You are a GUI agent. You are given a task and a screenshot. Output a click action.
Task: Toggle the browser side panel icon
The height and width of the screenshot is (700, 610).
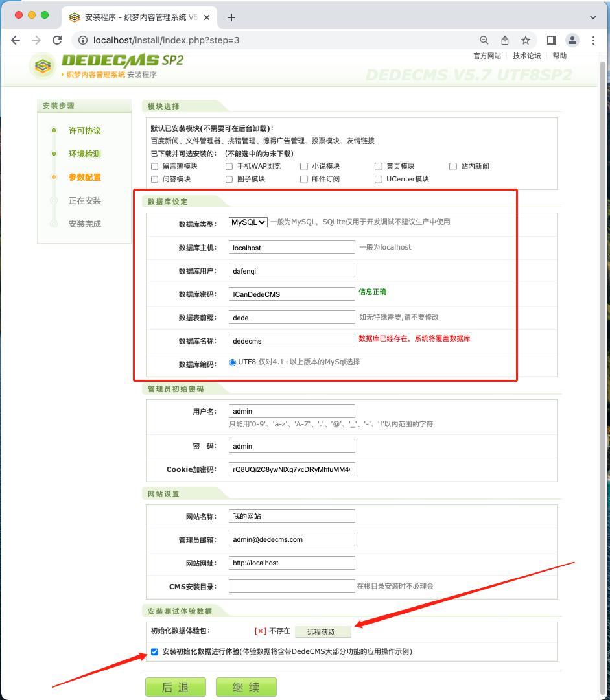coord(552,40)
